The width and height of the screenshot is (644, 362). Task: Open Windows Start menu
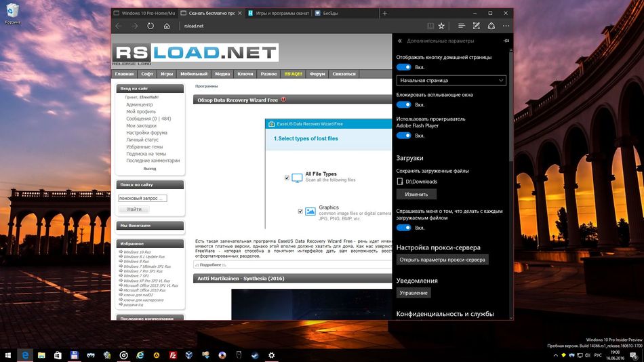pos(8,355)
